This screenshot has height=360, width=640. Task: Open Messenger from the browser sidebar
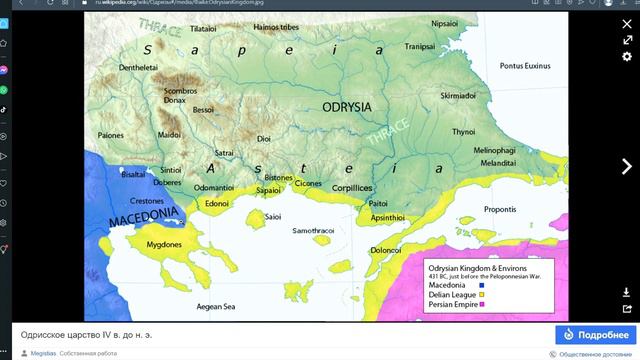click(x=4, y=70)
